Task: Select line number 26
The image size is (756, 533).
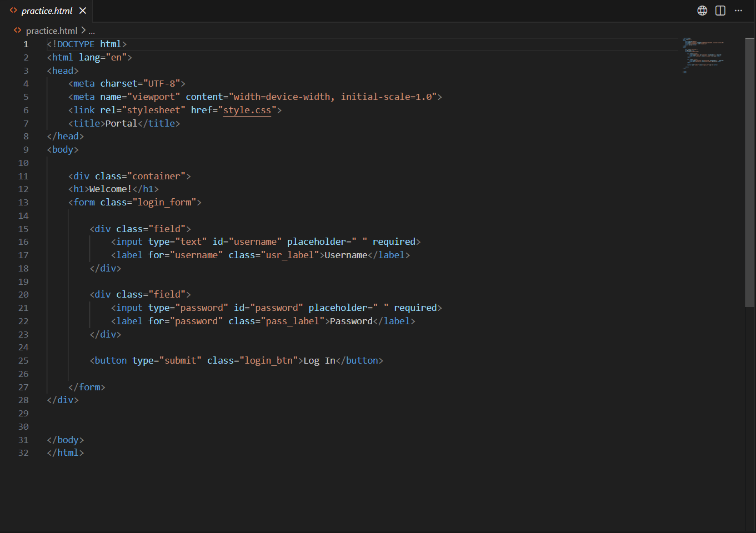Action: [x=23, y=374]
